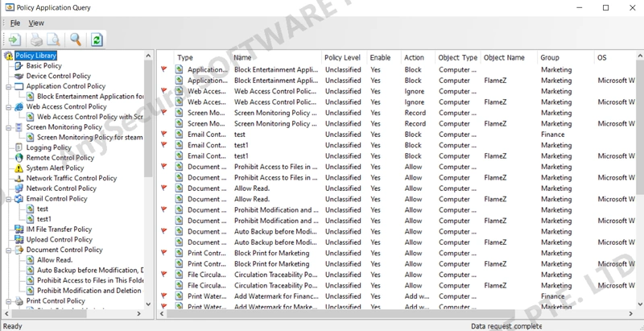
Task: Open the File menu
Action: (15, 23)
